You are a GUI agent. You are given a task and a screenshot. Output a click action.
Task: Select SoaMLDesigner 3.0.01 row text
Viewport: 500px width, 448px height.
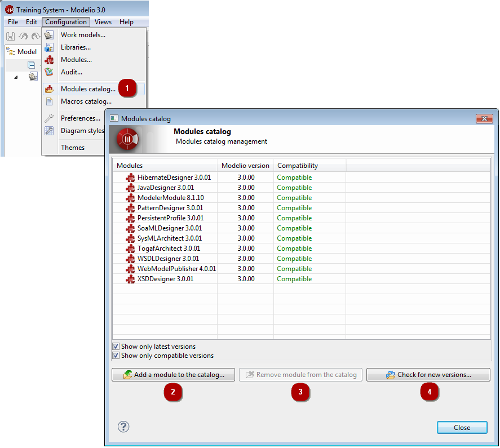170,228
